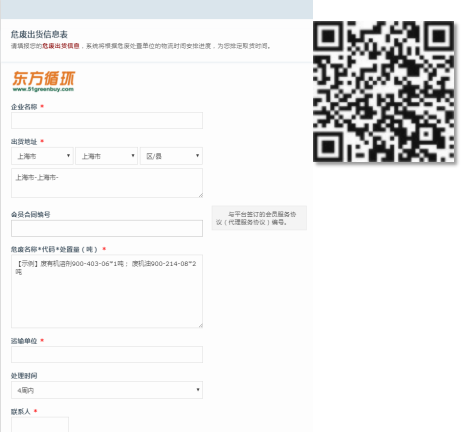Open the second 上海市 city dropdown
The image size is (462, 432).
[107, 156]
